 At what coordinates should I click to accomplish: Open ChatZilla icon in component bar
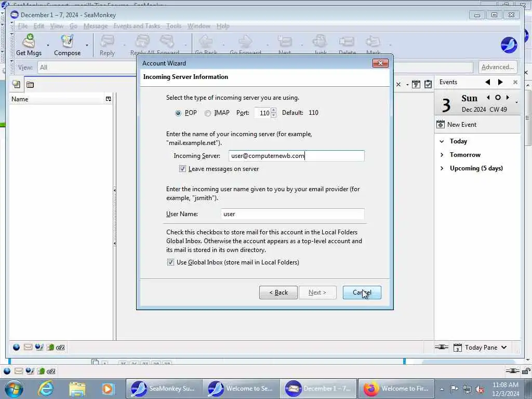point(60,348)
